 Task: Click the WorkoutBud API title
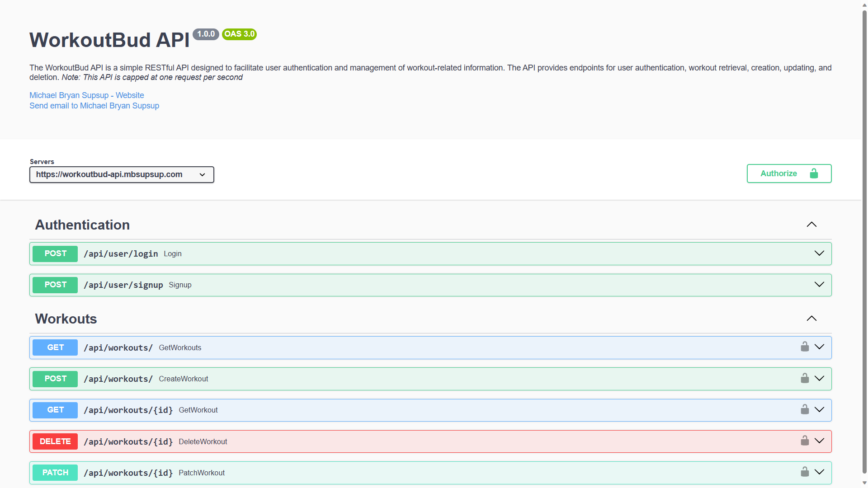109,40
